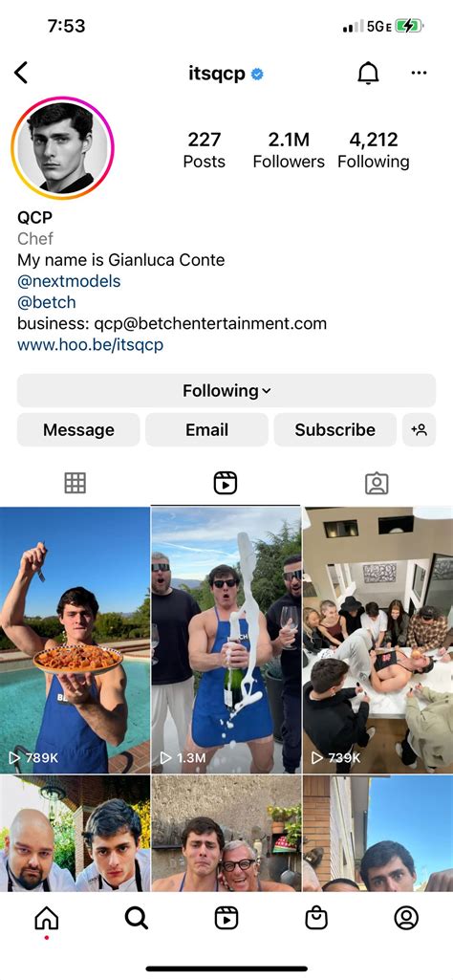Tap the add suggested people icon
This screenshot has width=453, height=980.
[419, 429]
